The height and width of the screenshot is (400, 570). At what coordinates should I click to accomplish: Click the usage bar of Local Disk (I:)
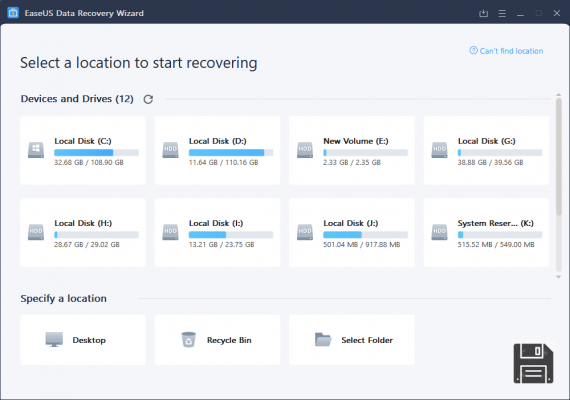231,235
